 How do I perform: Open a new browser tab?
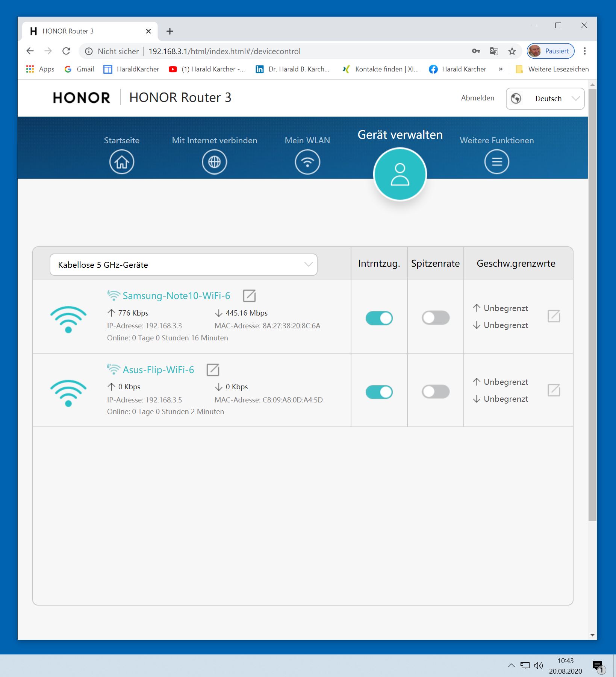coord(170,31)
